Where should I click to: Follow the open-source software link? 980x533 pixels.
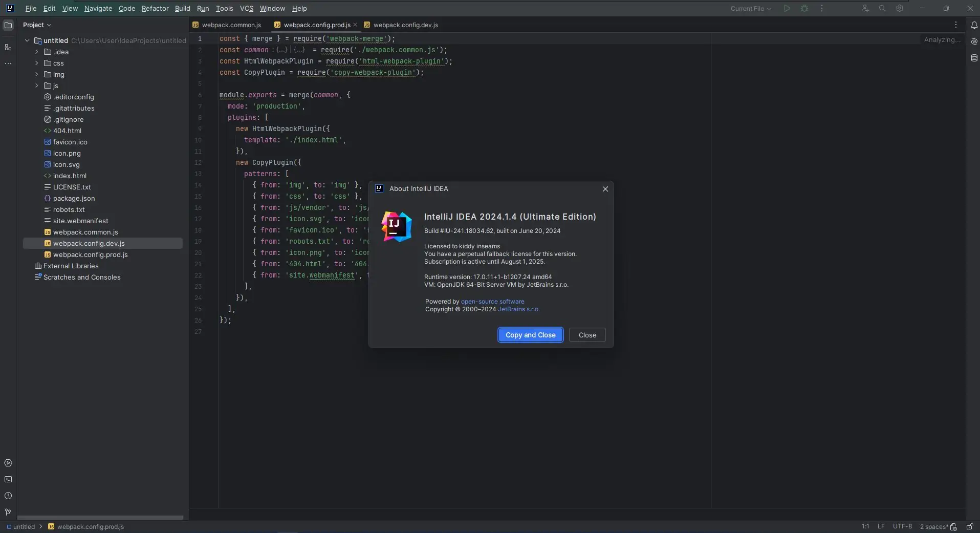(492, 301)
